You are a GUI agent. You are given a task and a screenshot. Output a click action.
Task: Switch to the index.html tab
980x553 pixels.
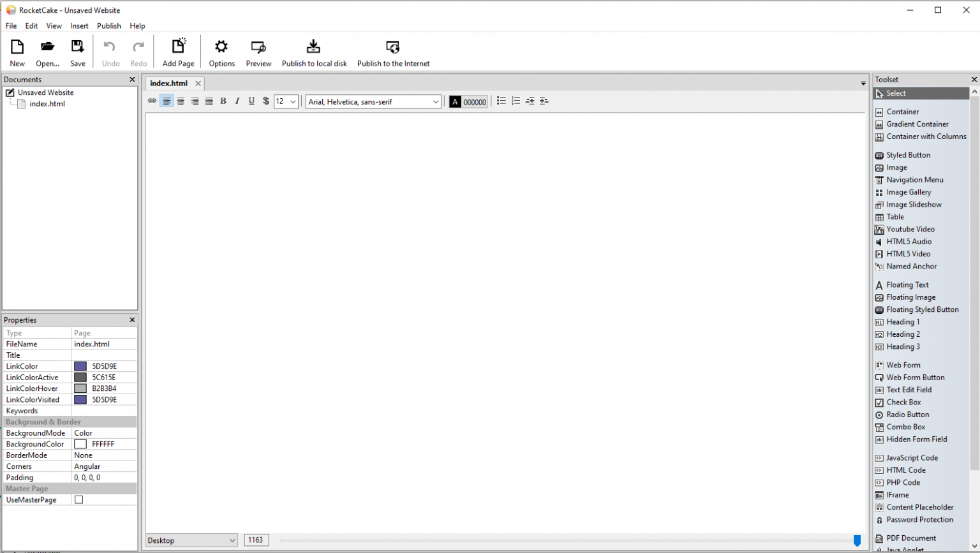coord(168,84)
